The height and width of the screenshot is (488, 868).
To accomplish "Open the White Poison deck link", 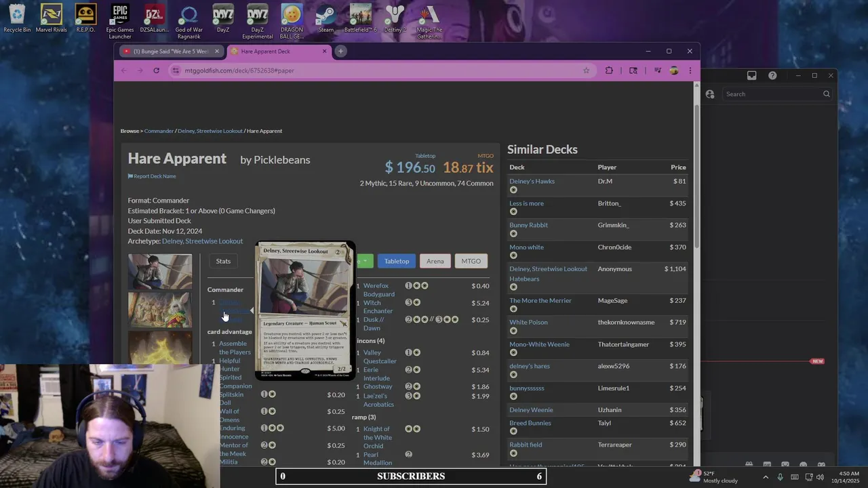I will tap(528, 323).
